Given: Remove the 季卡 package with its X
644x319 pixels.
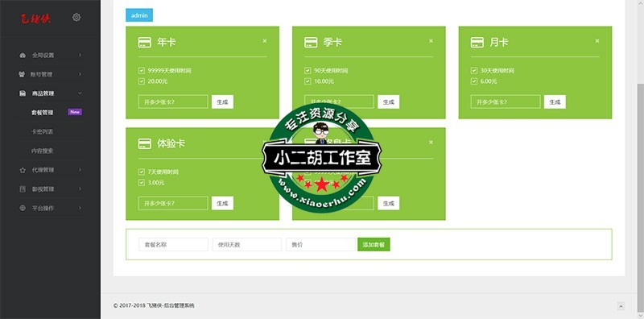Looking at the screenshot, I should point(431,41).
